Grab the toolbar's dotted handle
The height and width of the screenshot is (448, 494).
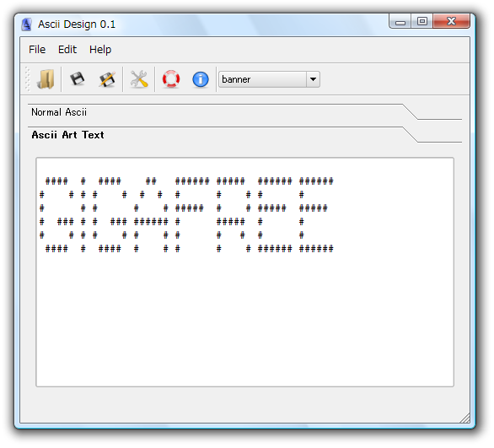click(x=28, y=79)
